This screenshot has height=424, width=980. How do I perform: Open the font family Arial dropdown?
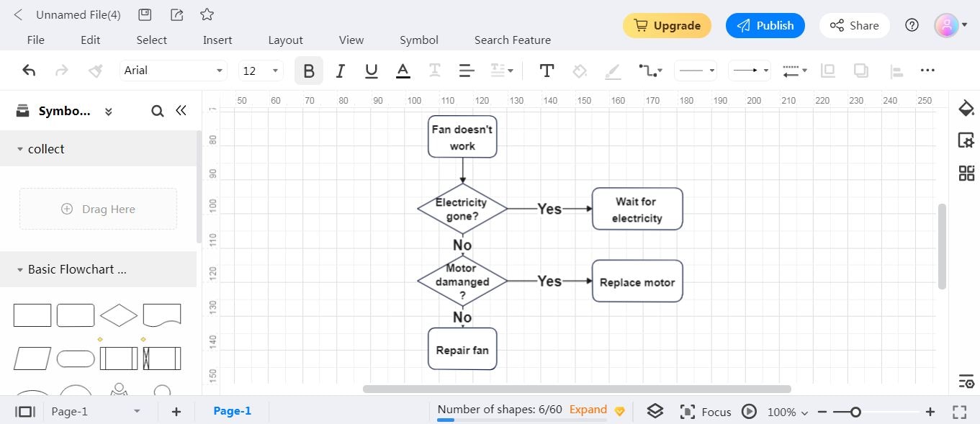pos(174,71)
